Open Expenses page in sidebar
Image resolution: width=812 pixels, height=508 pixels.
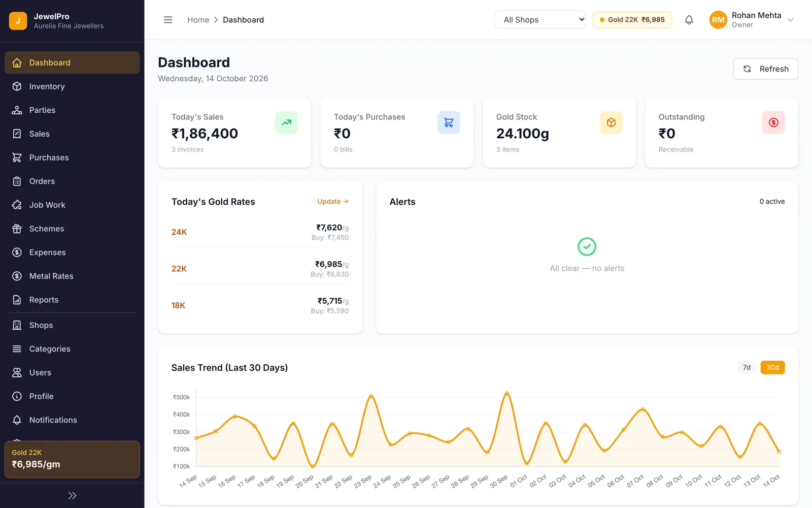pyautogui.click(x=72, y=252)
